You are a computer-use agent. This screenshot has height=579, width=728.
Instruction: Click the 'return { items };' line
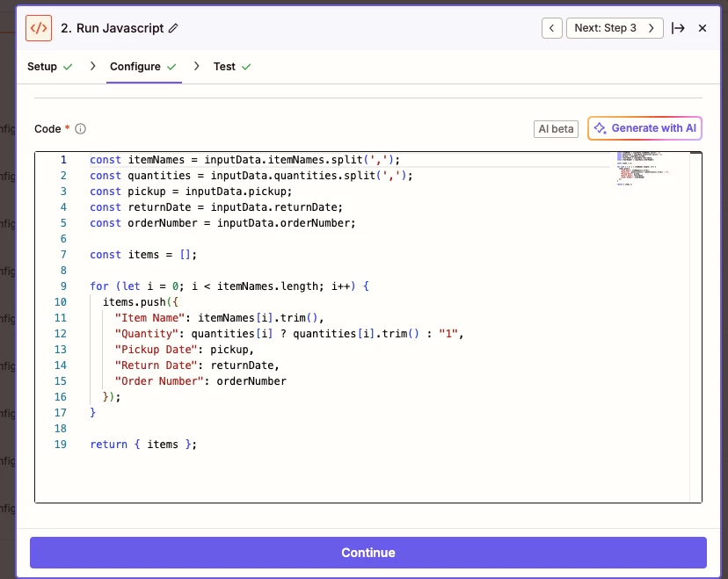[x=143, y=444]
